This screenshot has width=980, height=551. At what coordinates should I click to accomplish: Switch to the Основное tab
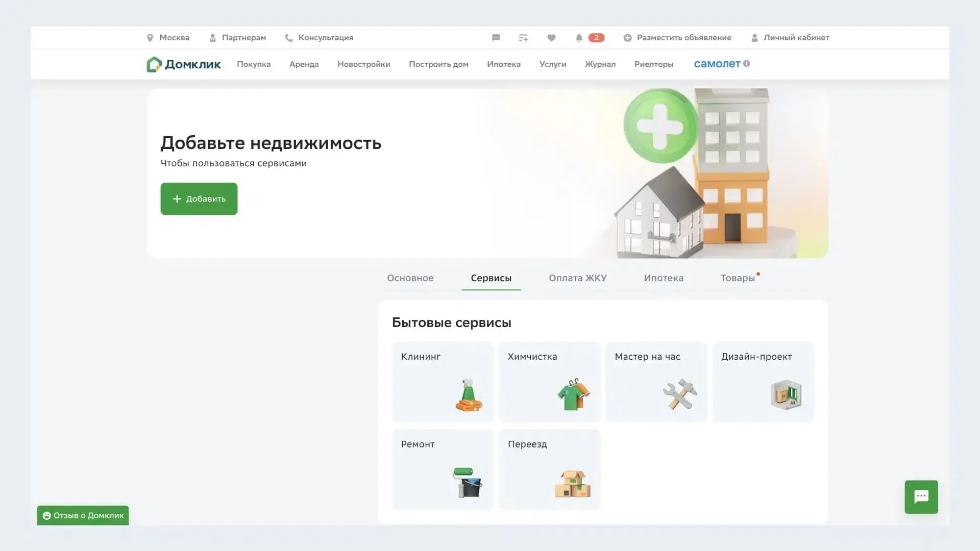pos(410,278)
